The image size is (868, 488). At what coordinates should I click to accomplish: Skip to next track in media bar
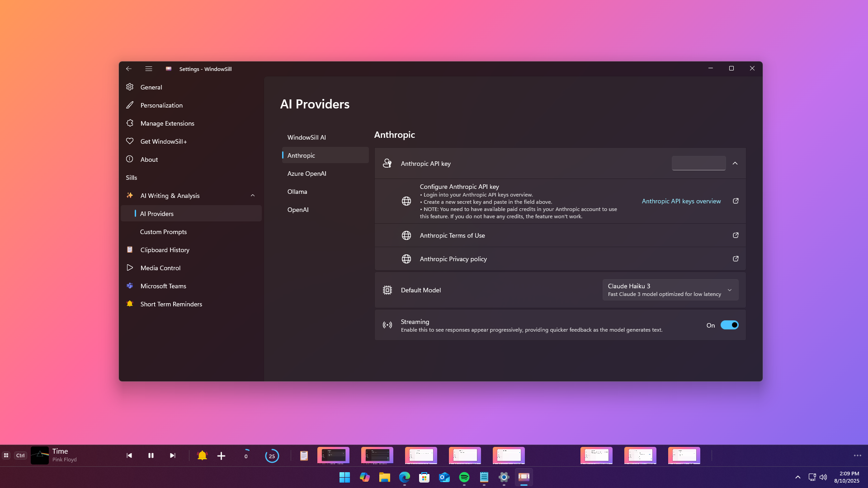(172, 455)
